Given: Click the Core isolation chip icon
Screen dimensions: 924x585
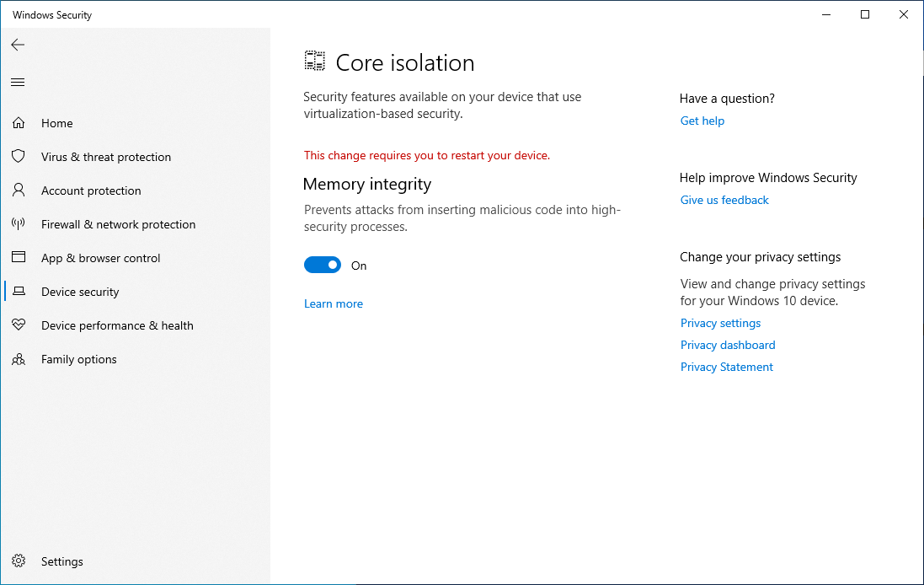Looking at the screenshot, I should coord(315,61).
